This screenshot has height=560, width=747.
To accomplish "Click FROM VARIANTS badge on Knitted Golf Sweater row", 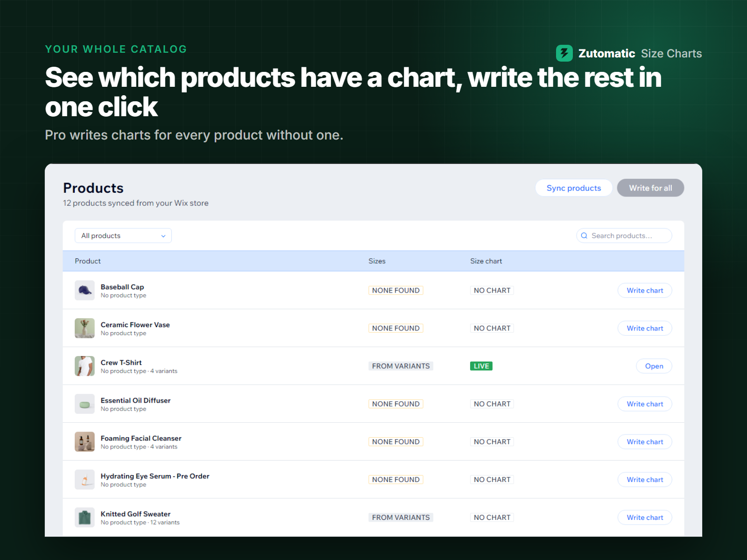I will tap(401, 517).
